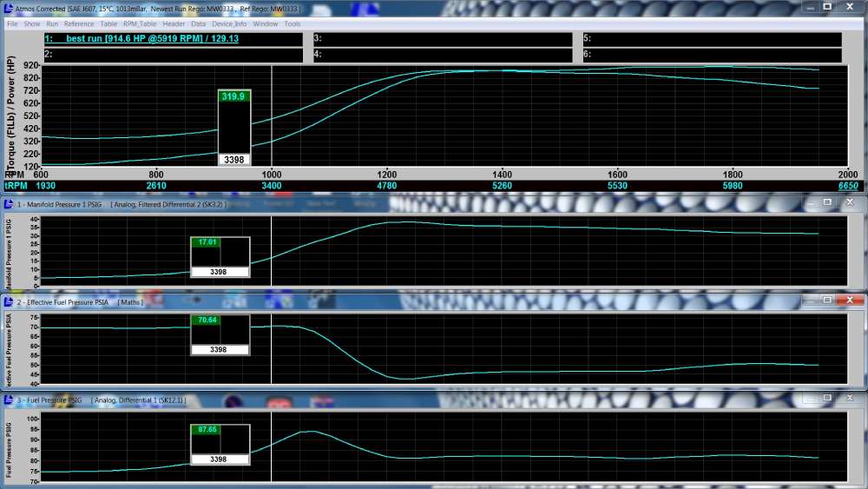Image resolution: width=868 pixels, height=489 pixels.
Task: Close the Fuel Pressure PSIG graph window
Action: [849, 399]
